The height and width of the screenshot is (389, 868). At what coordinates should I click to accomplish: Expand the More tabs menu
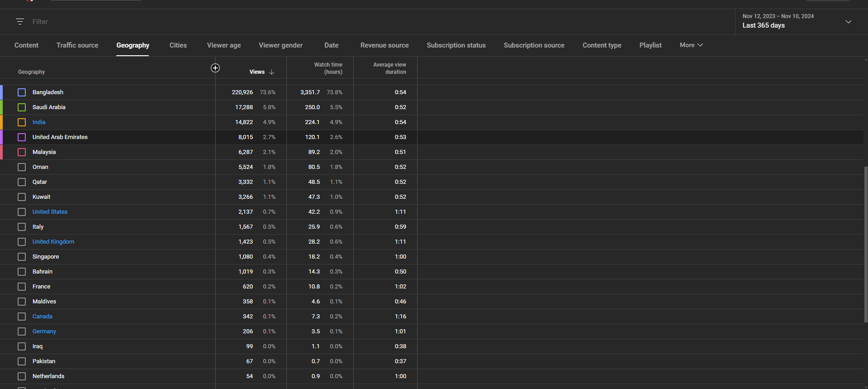point(691,45)
